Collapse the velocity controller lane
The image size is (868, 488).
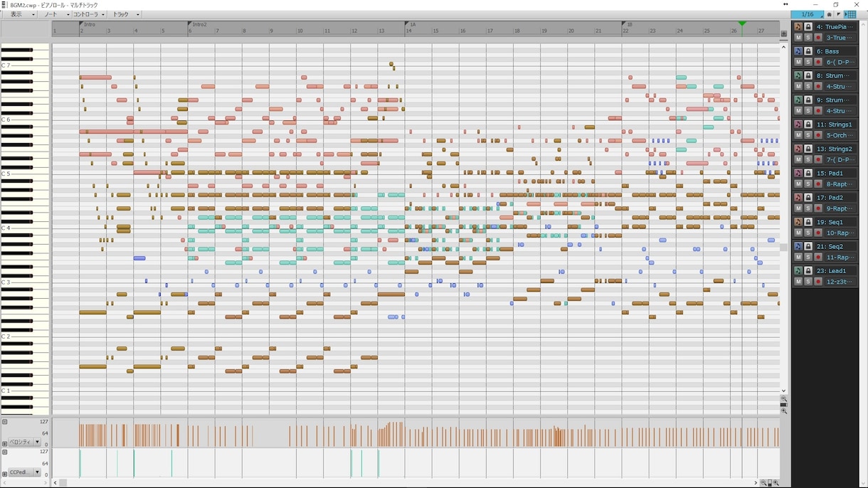point(4,422)
